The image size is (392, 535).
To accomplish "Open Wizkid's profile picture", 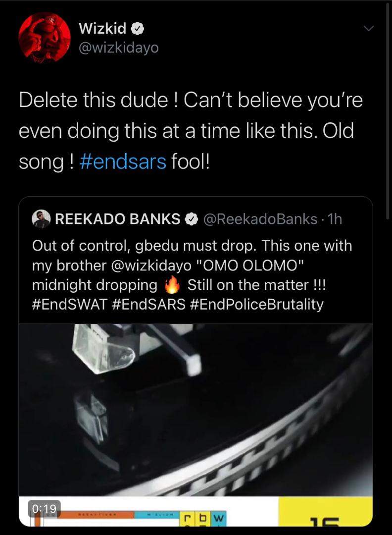I will pyautogui.click(x=44, y=38).
